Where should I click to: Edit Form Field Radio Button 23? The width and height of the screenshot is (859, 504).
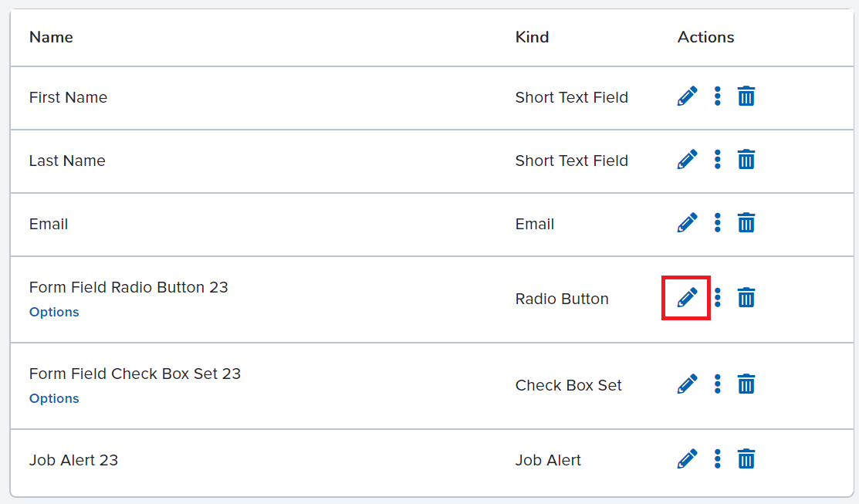point(687,297)
